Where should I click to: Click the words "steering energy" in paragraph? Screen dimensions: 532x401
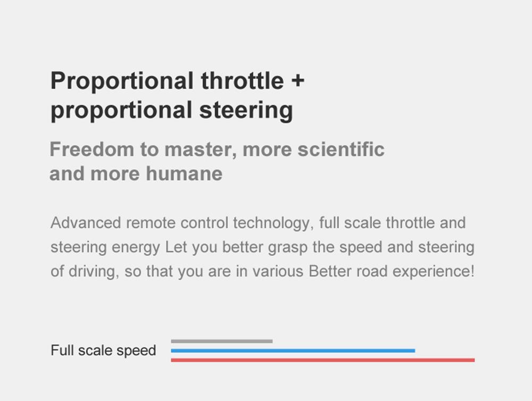pos(105,248)
